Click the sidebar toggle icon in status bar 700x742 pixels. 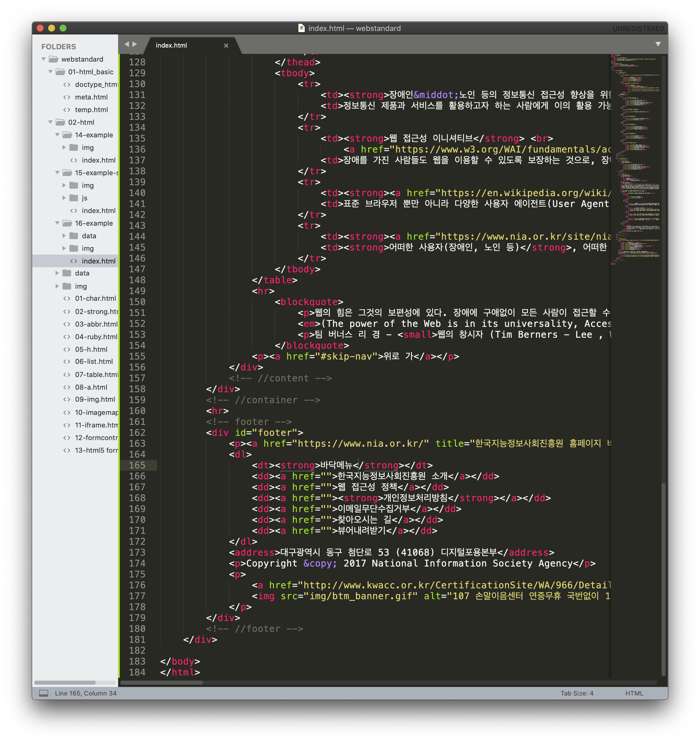click(44, 693)
